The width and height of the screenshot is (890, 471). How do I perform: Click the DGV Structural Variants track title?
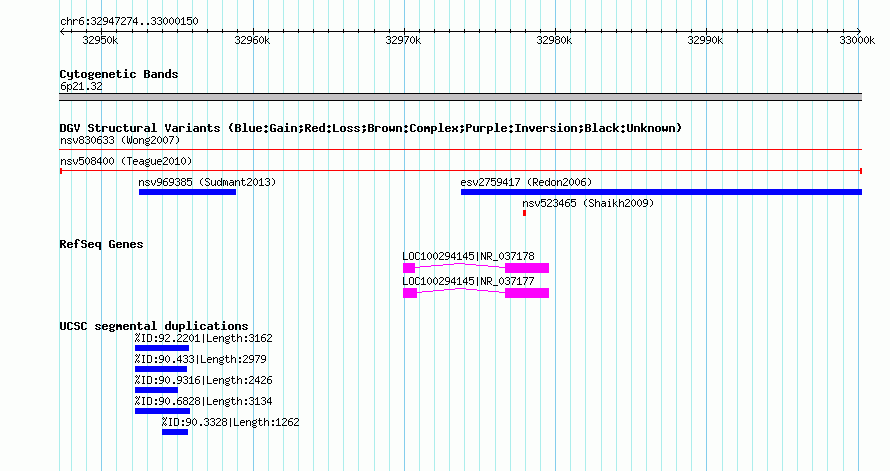(x=371, y=128)
